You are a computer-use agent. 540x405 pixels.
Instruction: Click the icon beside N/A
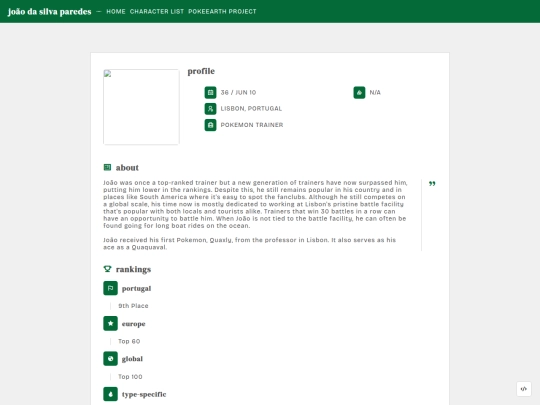click(359, 92)
